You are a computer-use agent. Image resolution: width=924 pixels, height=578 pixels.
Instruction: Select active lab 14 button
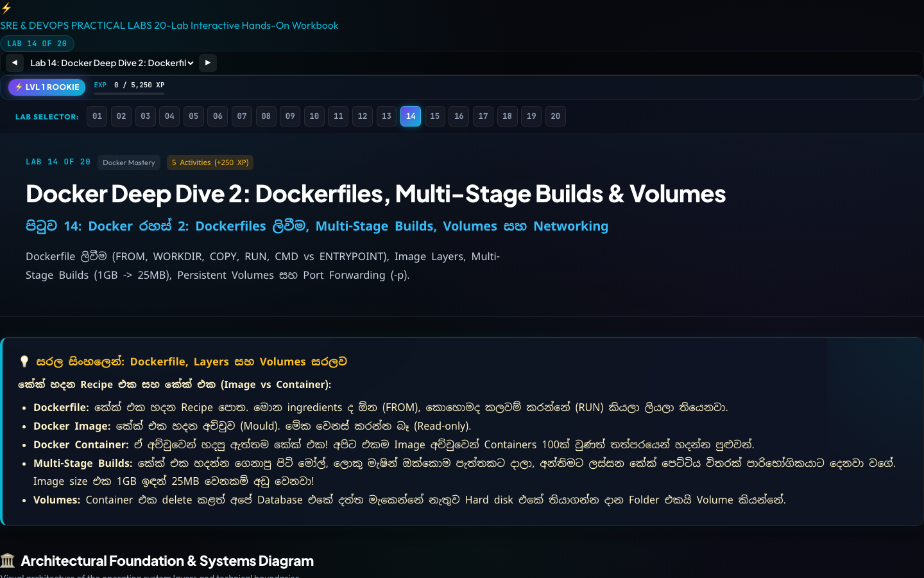click(411, 116)
